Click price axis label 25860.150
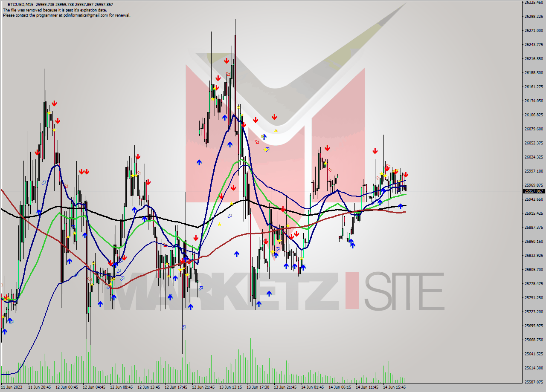The height and width of the screenshot is (392, 546). [x=534, y=241]
